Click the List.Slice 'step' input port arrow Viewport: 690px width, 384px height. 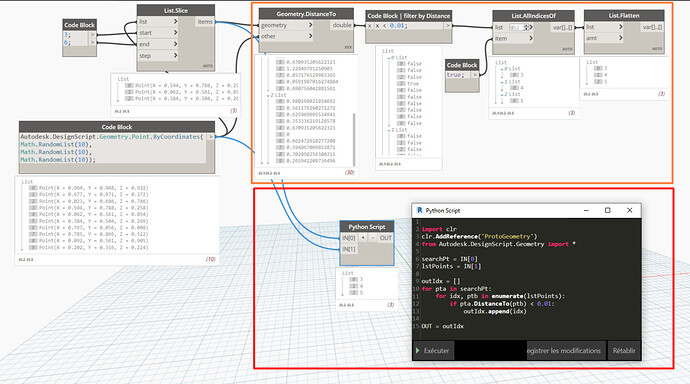175,55
